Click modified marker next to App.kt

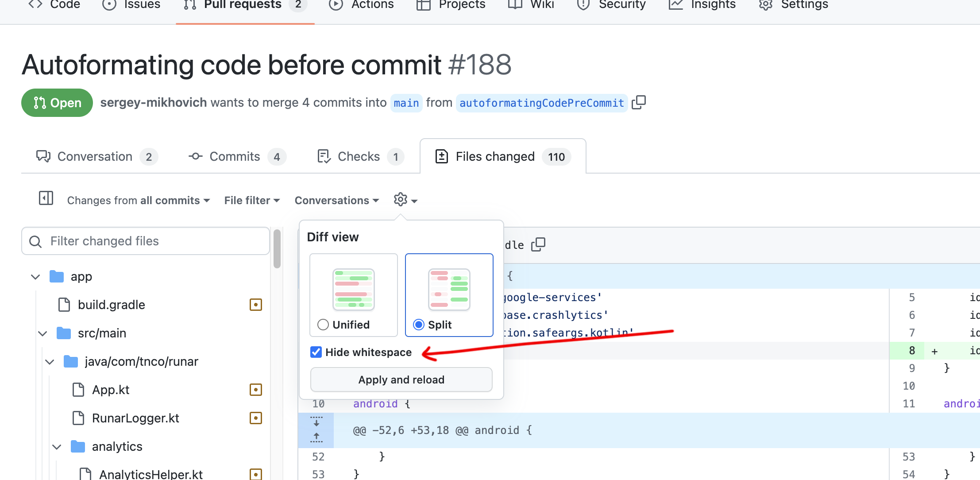(x=255, y=390)
